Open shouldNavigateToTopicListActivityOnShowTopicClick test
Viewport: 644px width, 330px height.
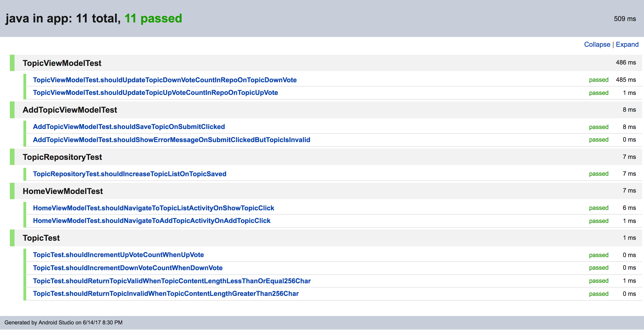click(154, 208)
